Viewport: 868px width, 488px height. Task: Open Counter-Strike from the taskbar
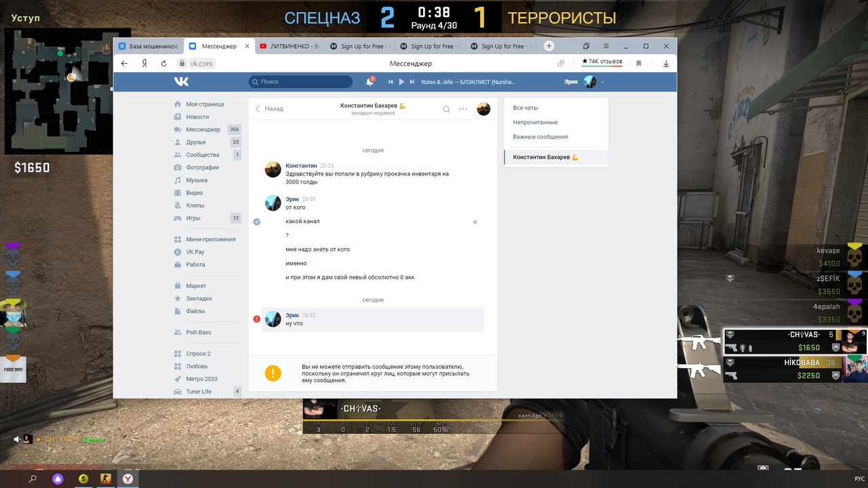pyautogui.click(x=105, y=479)
